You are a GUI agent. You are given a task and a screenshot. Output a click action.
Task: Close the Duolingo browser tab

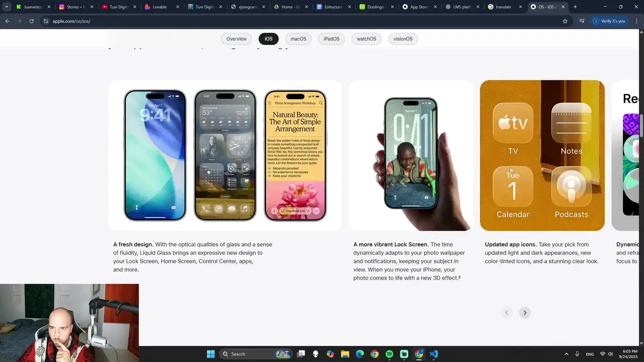[391, 7]
